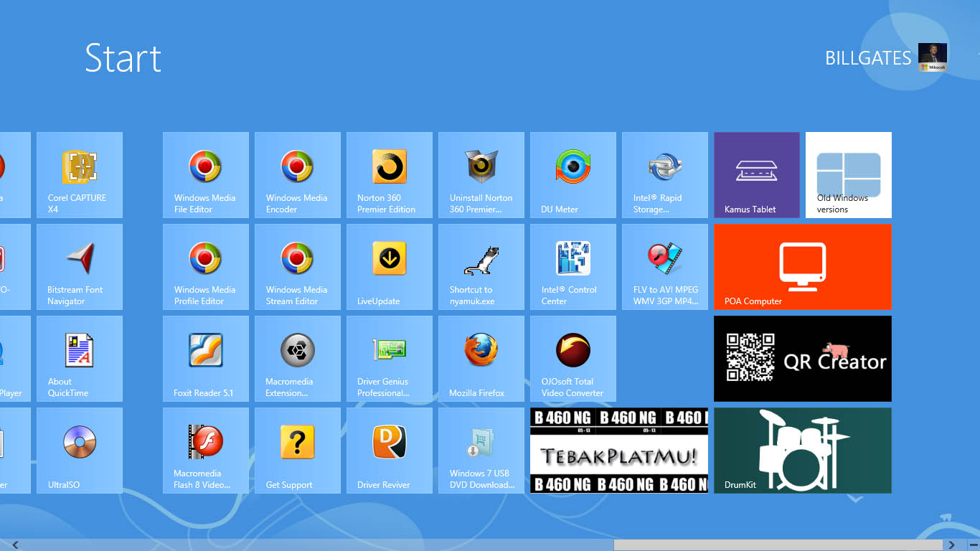Launch Macromedia Flash 8 Video tile

(x=206, y=451)
